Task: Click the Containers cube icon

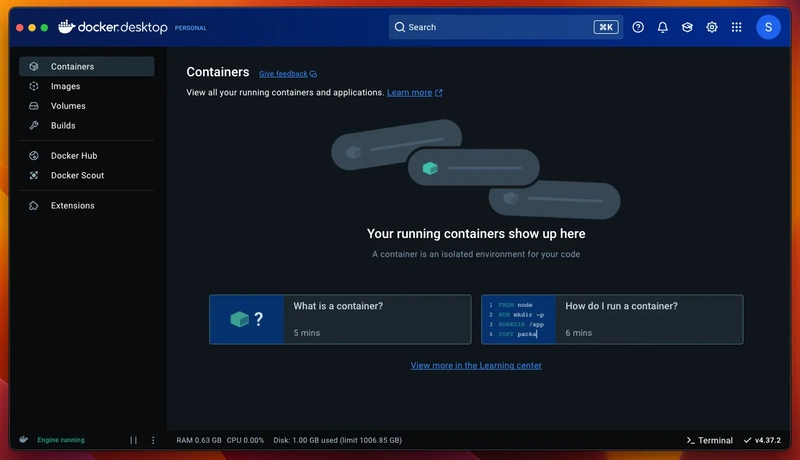Action: (x=34, y=66)
